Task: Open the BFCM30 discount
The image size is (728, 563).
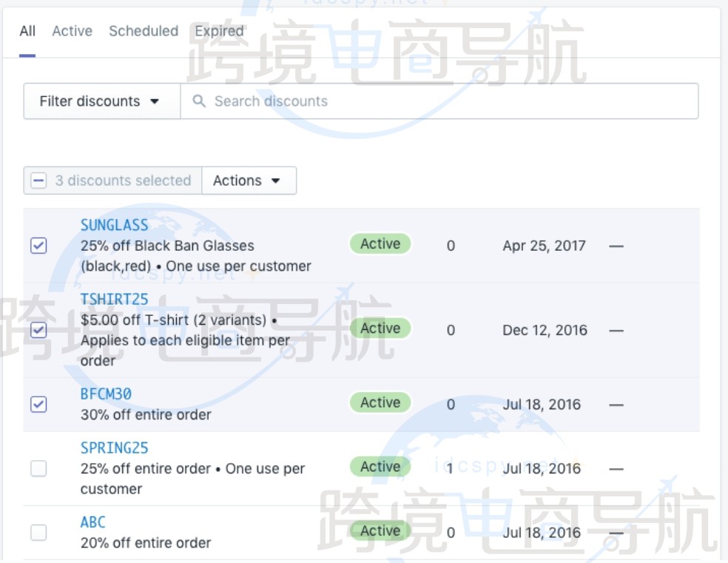Action: click(x=106, y=394)
